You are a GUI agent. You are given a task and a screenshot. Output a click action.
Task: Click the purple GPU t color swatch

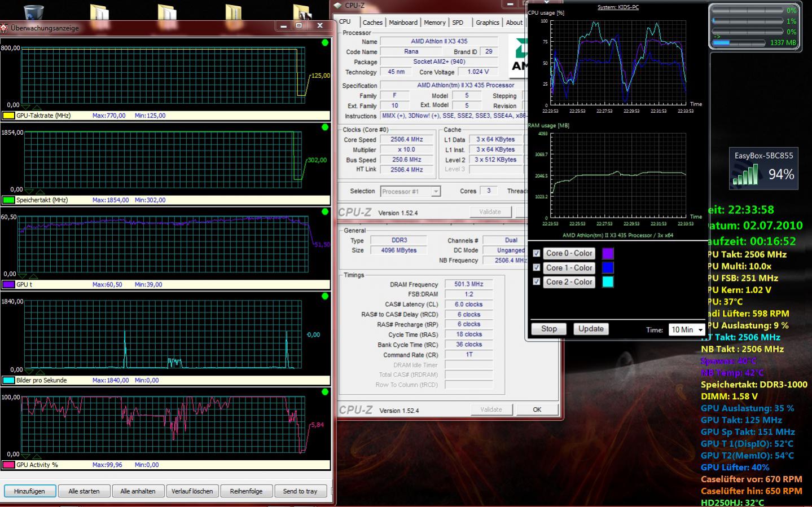(8, 285)
